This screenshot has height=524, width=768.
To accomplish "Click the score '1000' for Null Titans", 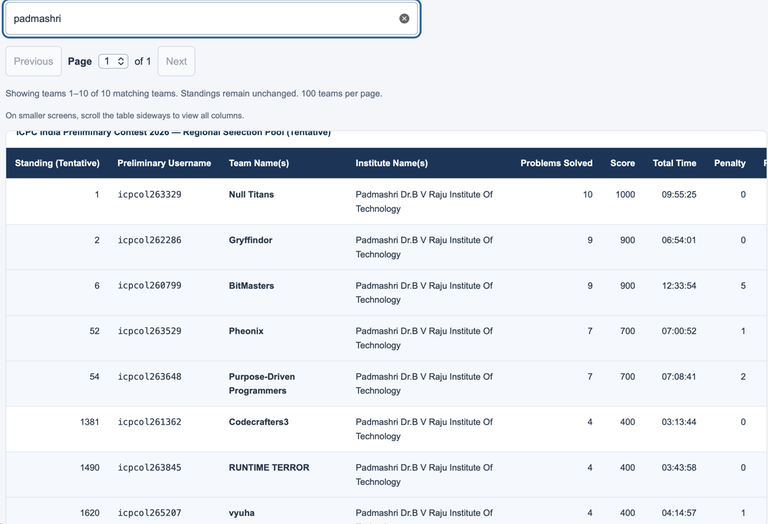I will (625, 194).
